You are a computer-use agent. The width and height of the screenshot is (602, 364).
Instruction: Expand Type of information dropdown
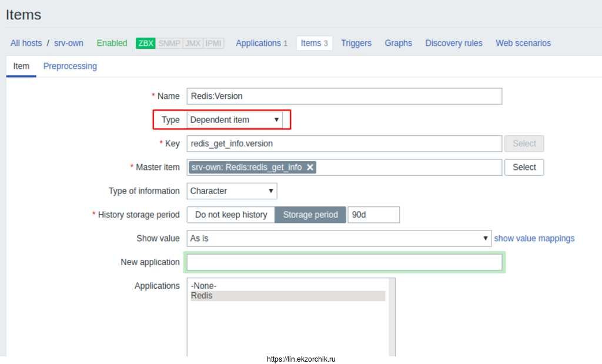click(232, 191)
